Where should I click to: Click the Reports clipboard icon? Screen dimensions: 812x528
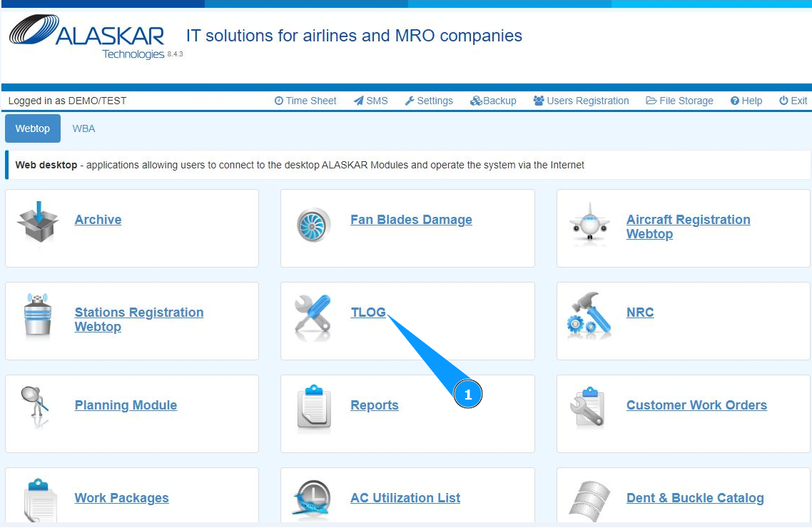tap(314, 408)
